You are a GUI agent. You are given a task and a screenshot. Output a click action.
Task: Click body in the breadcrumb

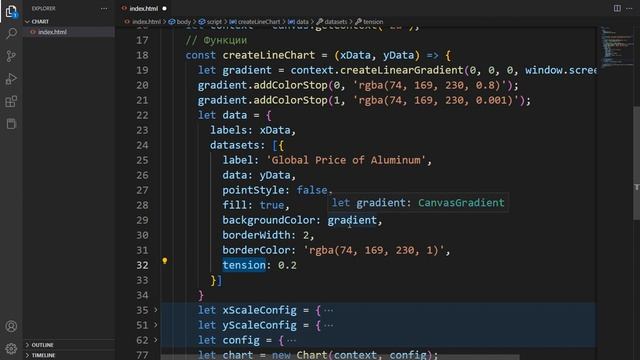184,22
